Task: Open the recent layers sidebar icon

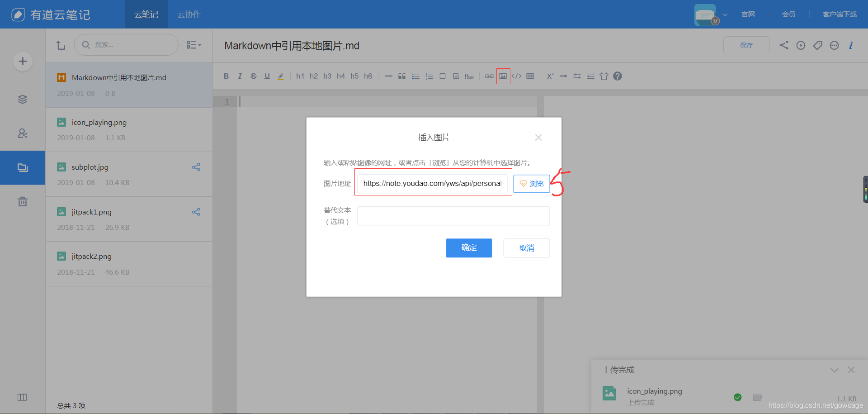Action: 23,99
